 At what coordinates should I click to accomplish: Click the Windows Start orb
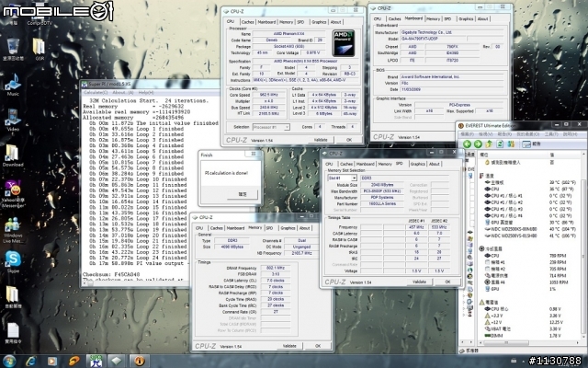tap(9, 361)
